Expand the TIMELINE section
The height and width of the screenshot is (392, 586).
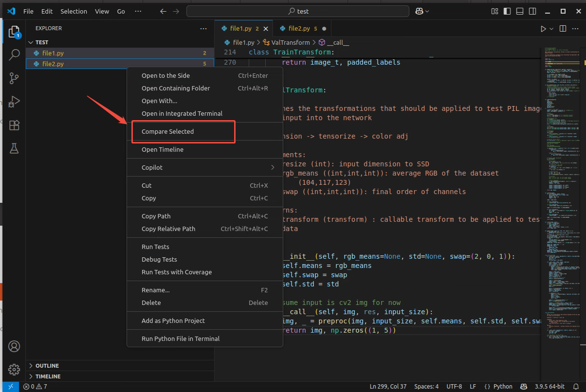point(120,376)
